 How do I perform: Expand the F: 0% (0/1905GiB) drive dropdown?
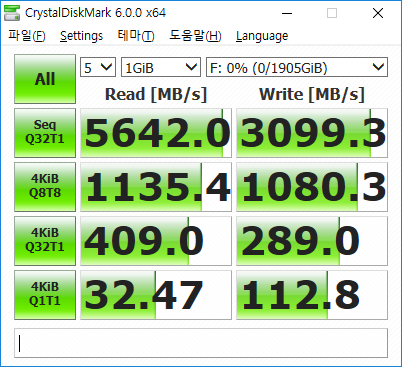point(297,67)
